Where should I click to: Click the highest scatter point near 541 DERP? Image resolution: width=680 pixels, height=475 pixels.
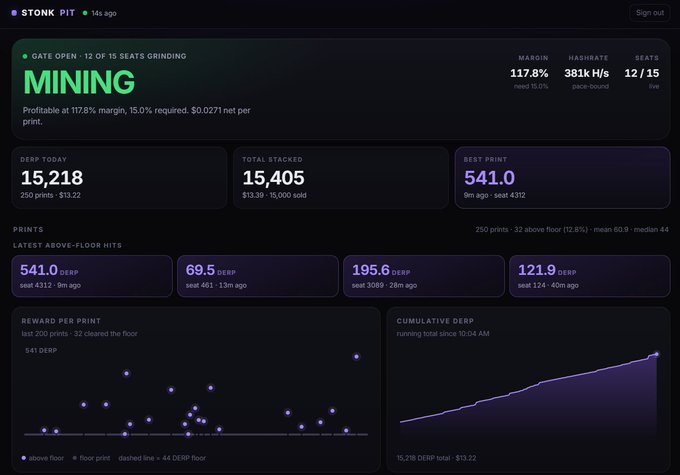(356, 357)
